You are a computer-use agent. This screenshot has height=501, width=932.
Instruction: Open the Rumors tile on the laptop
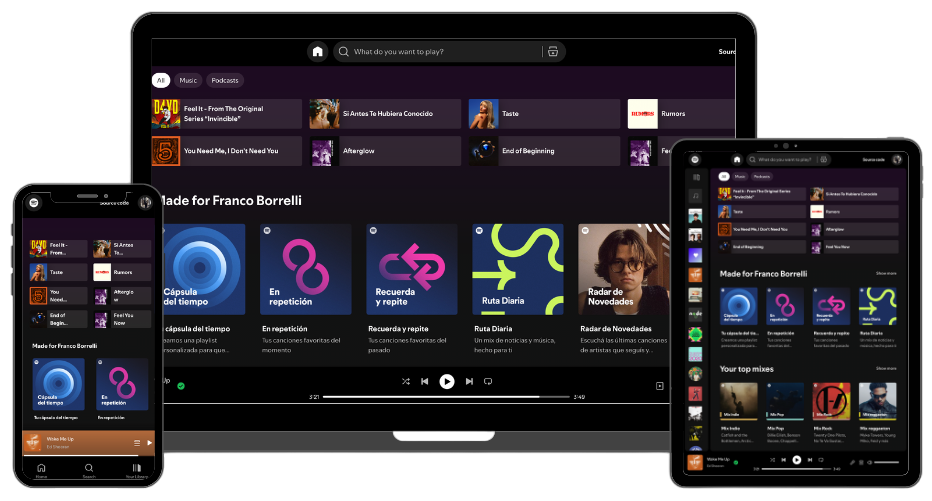point(681,114)
